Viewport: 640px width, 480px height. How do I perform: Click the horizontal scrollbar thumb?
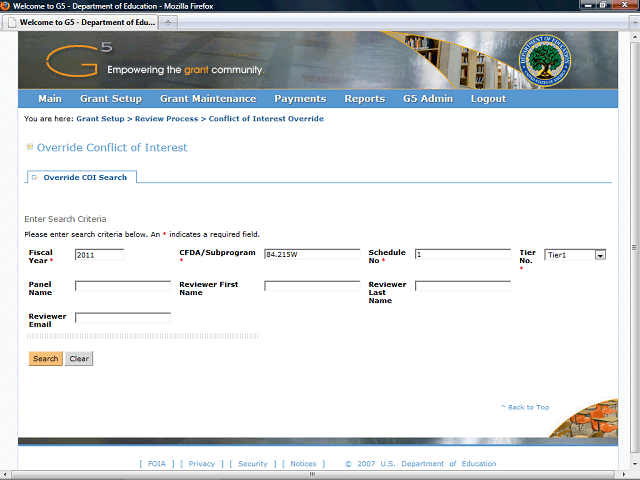coord(312,474)
